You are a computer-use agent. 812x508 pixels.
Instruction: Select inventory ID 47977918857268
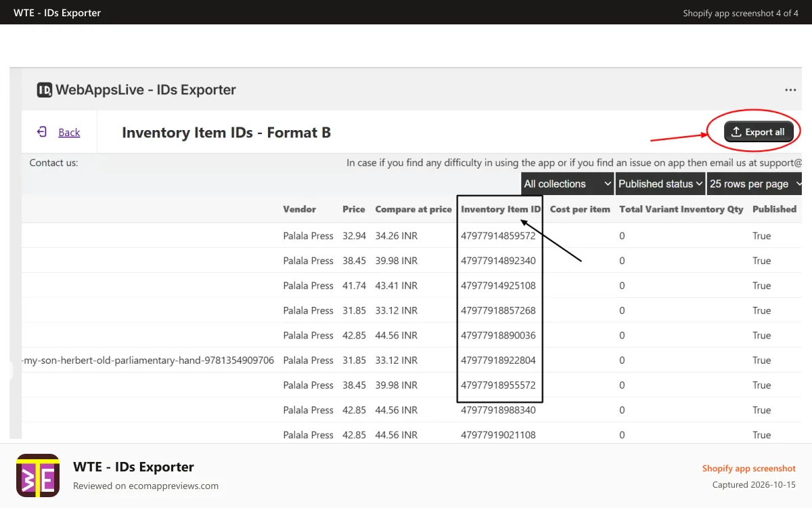coord(498,310)
